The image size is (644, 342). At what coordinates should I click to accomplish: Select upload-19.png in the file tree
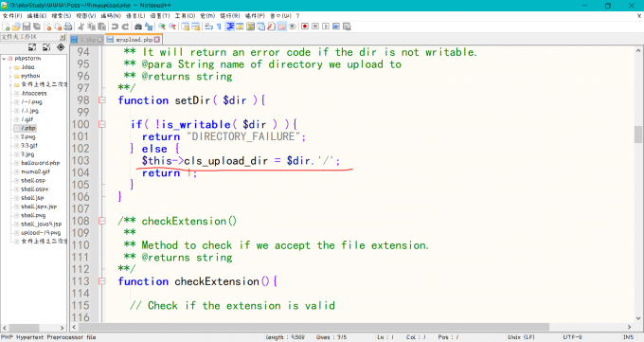(41, 233)
